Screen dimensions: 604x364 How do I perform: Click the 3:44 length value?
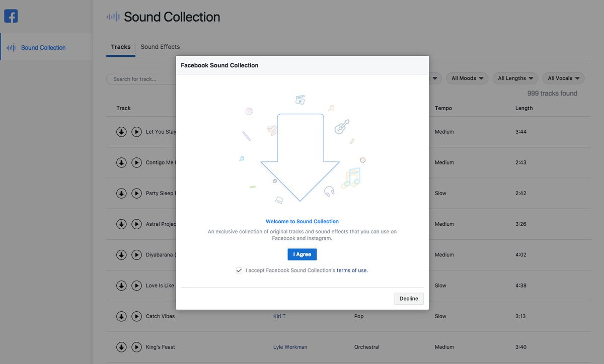pyautogui.click(x=521, y=132)
